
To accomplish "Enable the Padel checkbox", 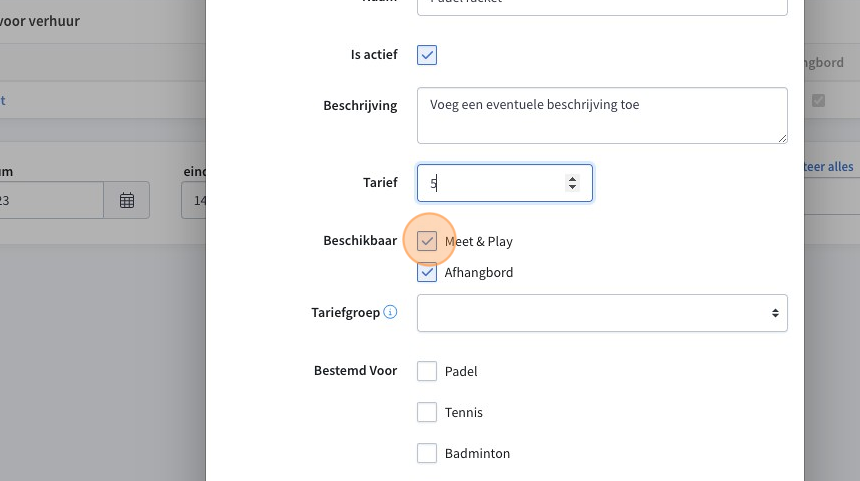I will coord(427,371).
